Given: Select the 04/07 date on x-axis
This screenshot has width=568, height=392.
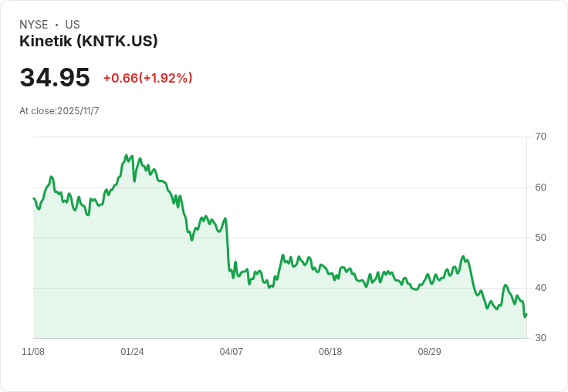Looking at the screenshot, I should (x=231, y=352).
